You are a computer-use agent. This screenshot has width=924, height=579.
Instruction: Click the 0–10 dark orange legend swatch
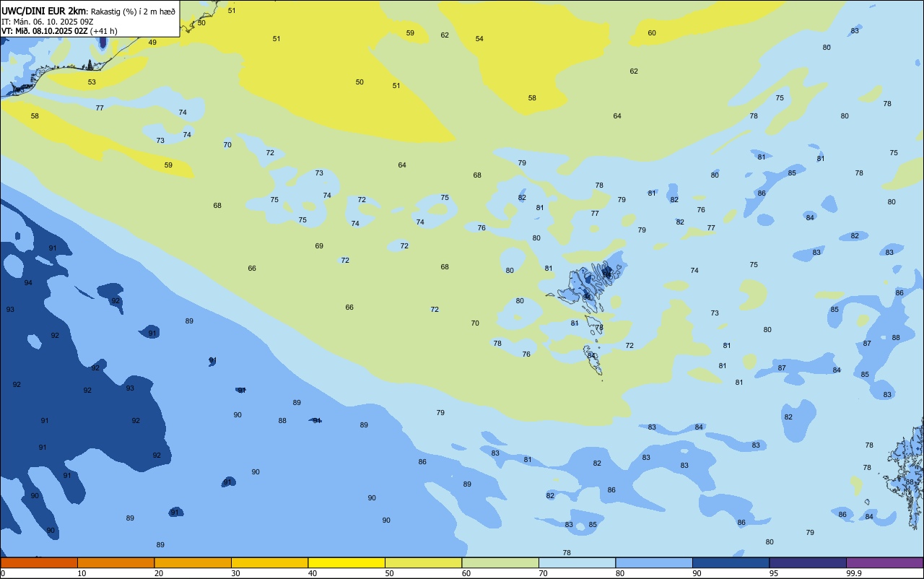tap(39, 562)
